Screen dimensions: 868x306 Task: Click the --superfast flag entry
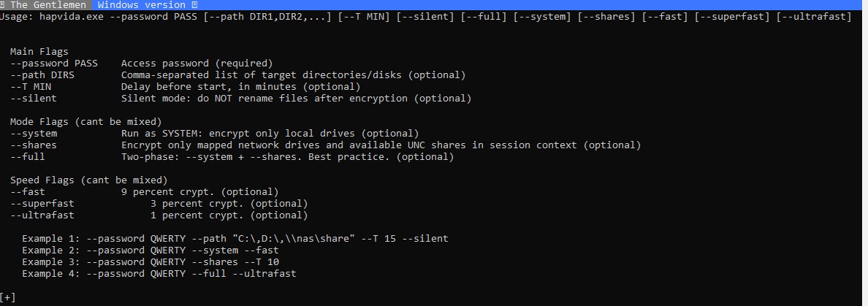point(42,204)
